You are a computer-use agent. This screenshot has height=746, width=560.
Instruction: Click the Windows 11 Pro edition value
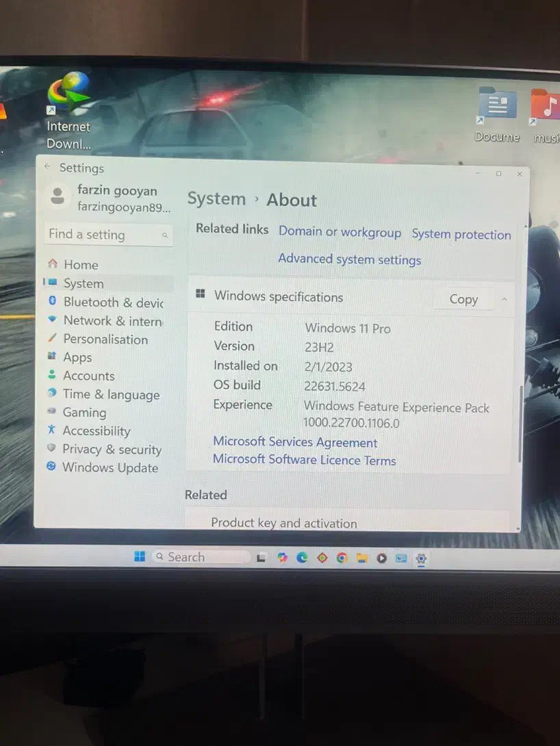pyautogui.click(x=348, y=329)
